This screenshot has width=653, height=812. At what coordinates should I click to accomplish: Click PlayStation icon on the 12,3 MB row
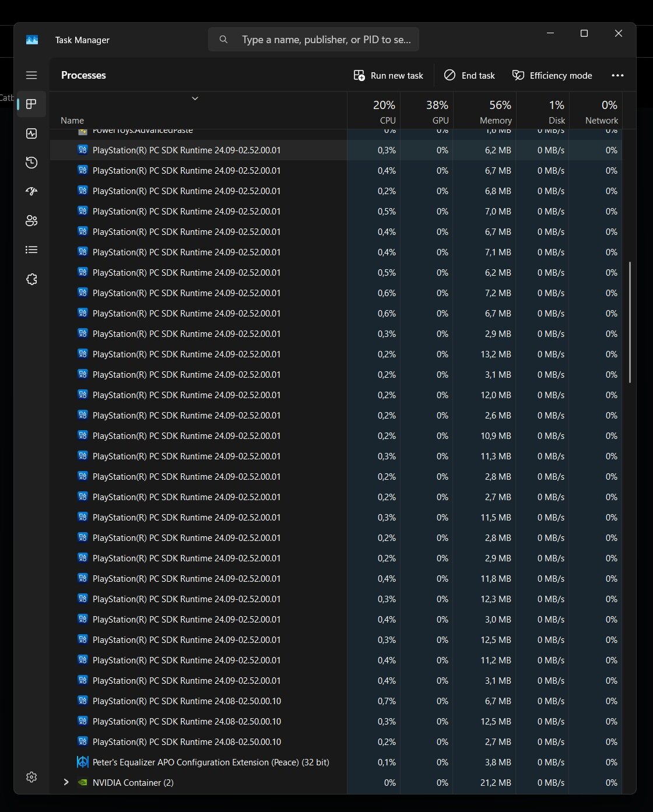pos(83,599)
